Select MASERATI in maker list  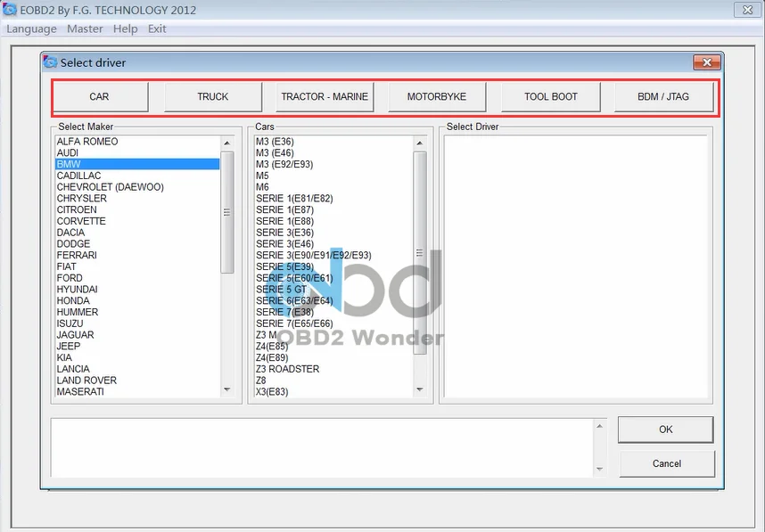tap(137, 391)
